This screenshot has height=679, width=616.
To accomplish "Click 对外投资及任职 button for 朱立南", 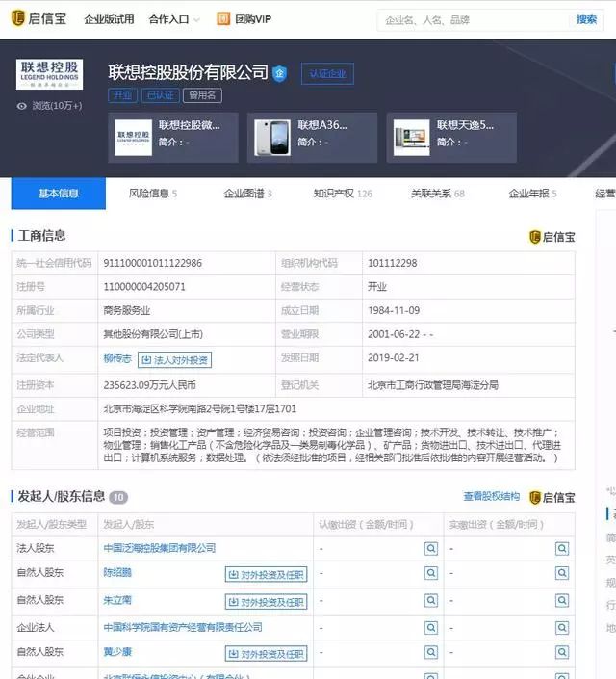I will click(267, 602).
